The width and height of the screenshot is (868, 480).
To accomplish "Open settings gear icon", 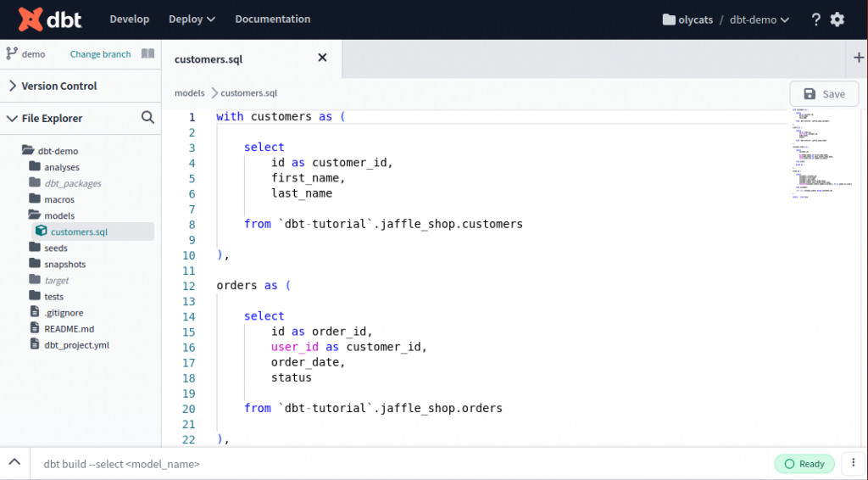I will (837, 20).
